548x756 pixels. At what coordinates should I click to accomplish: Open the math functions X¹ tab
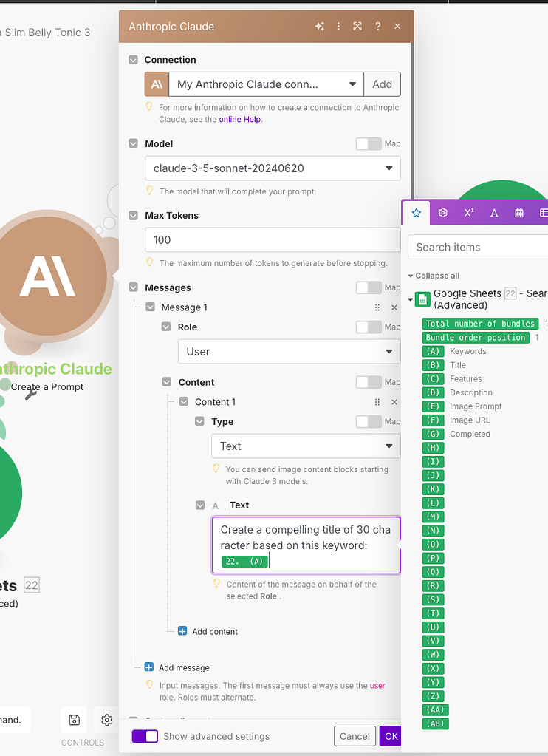click(468, 213)
